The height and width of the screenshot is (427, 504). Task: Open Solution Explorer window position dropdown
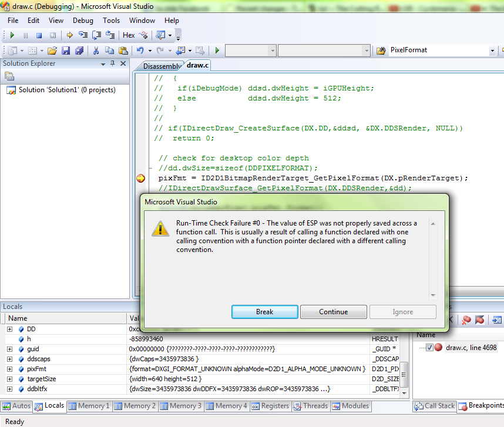pyautogui.click(x=103, y=64)
